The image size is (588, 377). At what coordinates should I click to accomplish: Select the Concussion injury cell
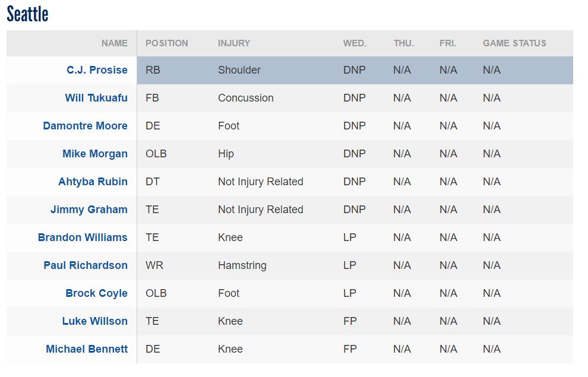(246, 98)
